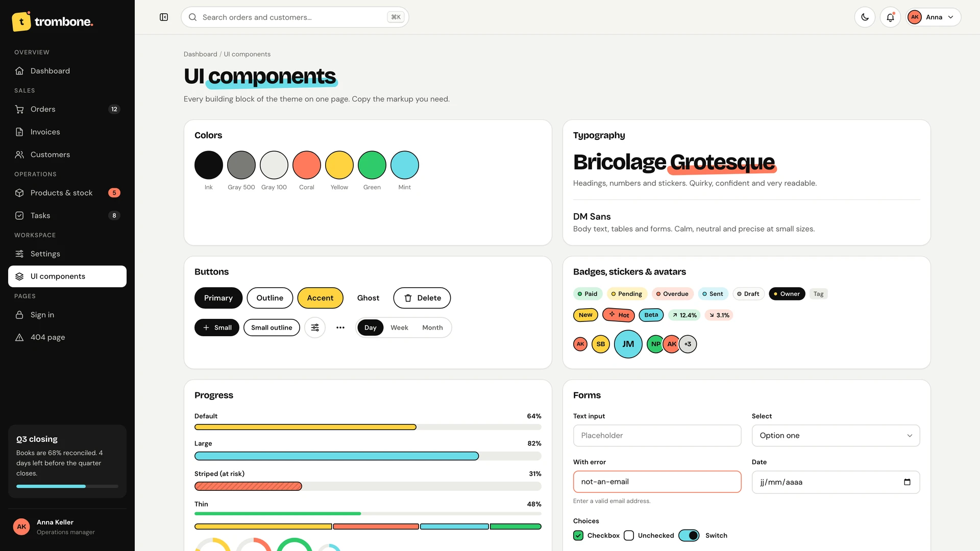980x551 pixels.
Task: Click Anna Keller's sidebar avatar
Action: pos(21,527)
